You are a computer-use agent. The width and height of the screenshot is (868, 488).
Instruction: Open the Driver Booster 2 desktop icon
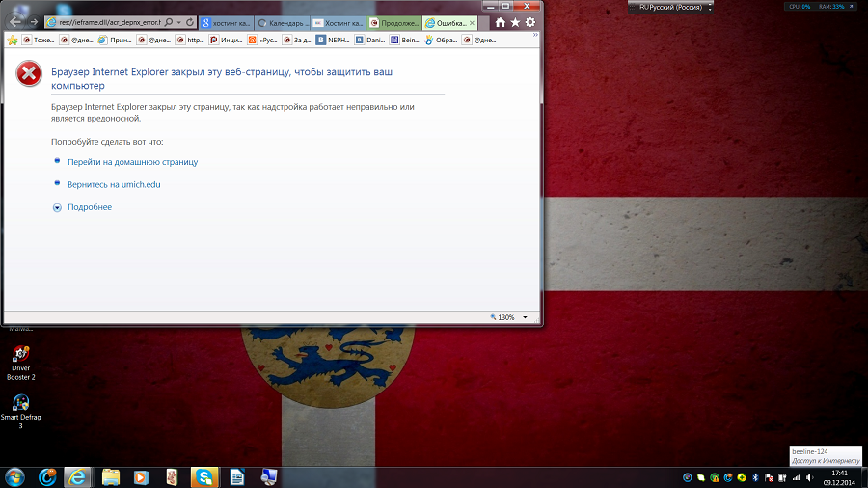21,363
